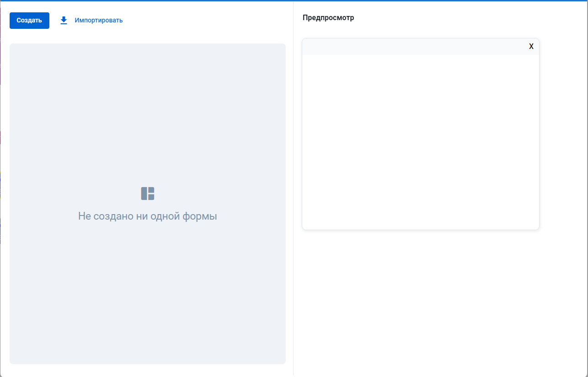The height and width of the screenshot is (377, 588).
Task: Click the Импортировать download arrow icon
Action: pos(64,21)
